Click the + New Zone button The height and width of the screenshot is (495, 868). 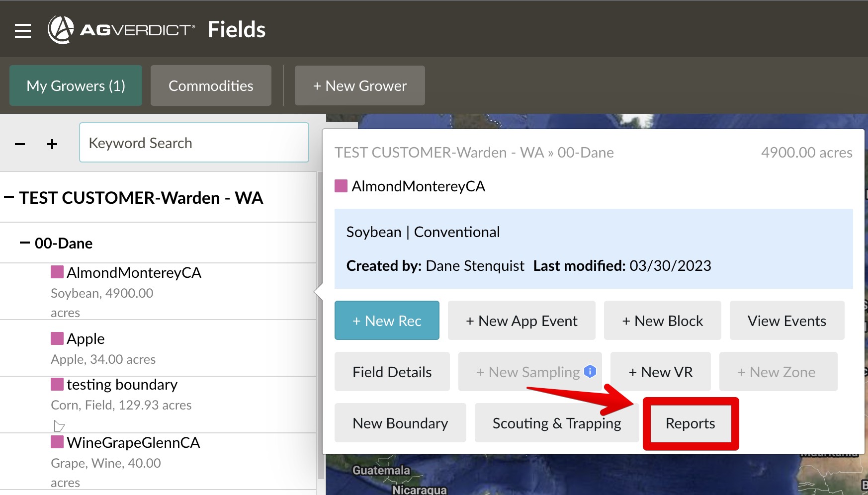pyautogui.click(x=779, y=372)
